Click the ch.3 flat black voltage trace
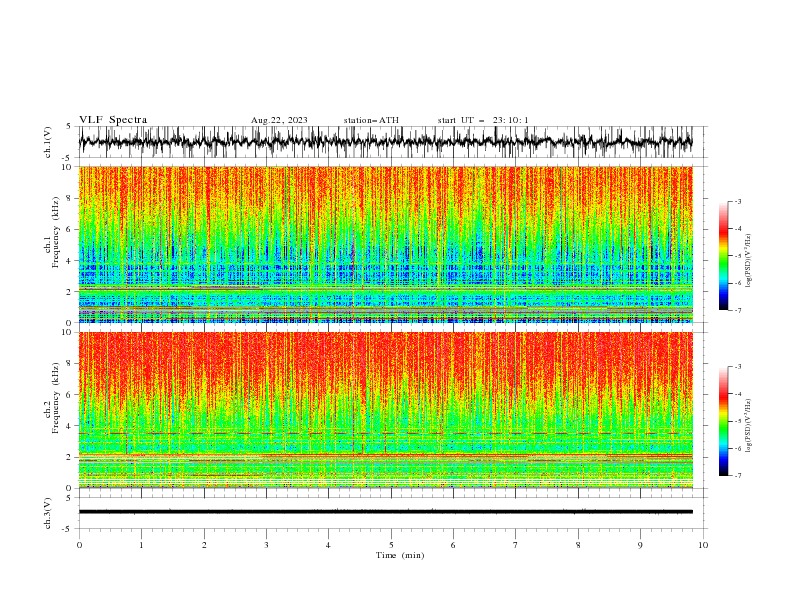Screen dimensions: 792x612 (385, 512)
